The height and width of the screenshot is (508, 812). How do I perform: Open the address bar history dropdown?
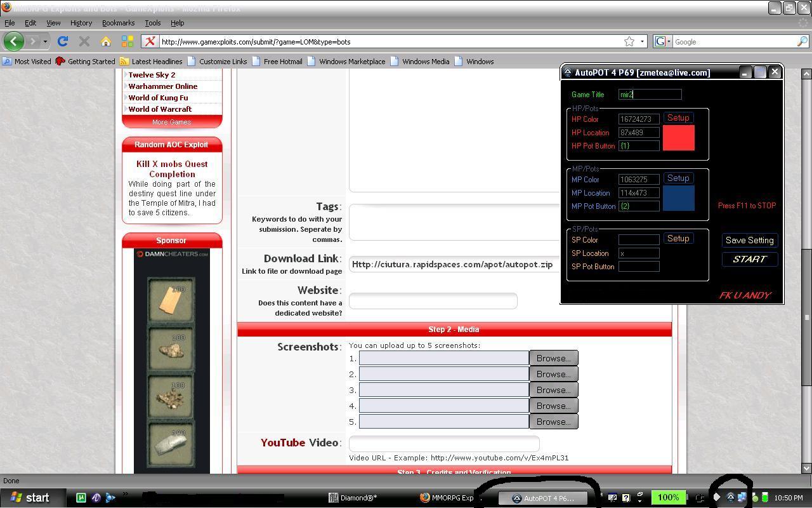click(x=642, y=41)
